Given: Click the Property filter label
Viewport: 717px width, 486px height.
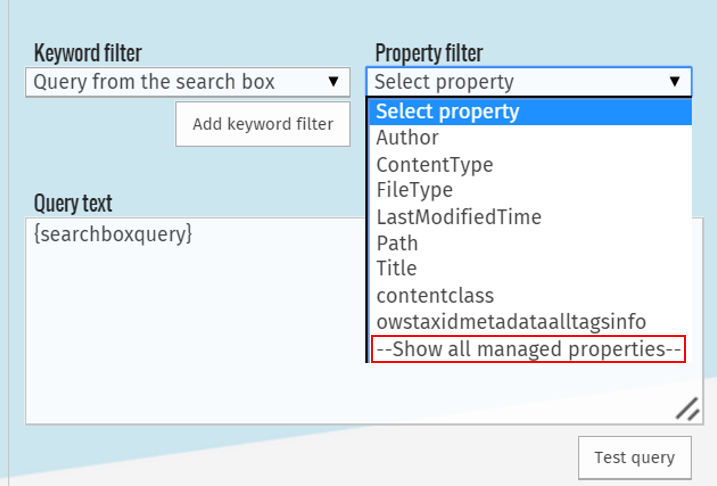Looking at the screenshot, I should [x=428, y=53].
